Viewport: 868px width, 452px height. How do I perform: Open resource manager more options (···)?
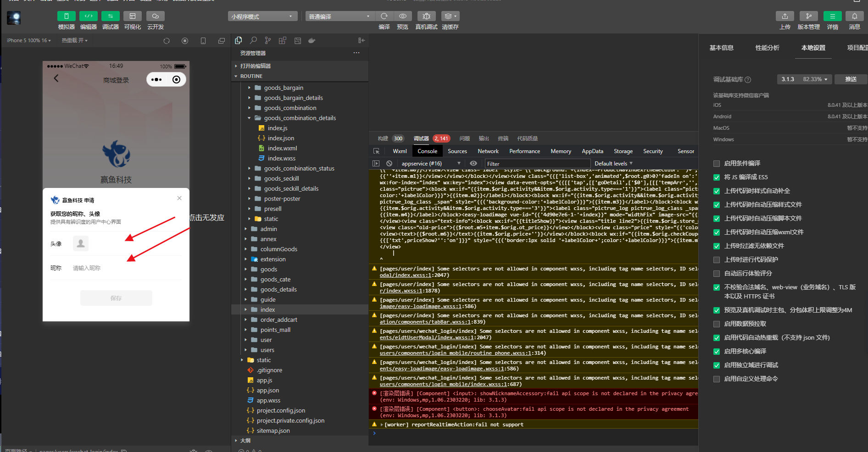coord(356,53)
